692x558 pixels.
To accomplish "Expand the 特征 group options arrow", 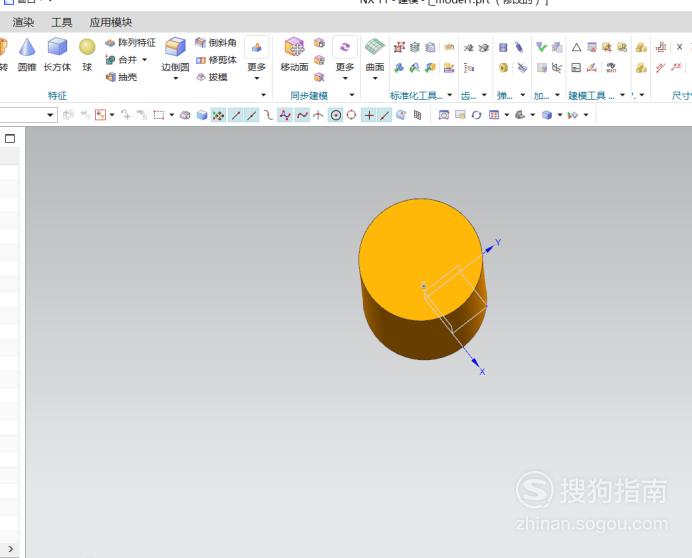I will (x=263, y=95).
